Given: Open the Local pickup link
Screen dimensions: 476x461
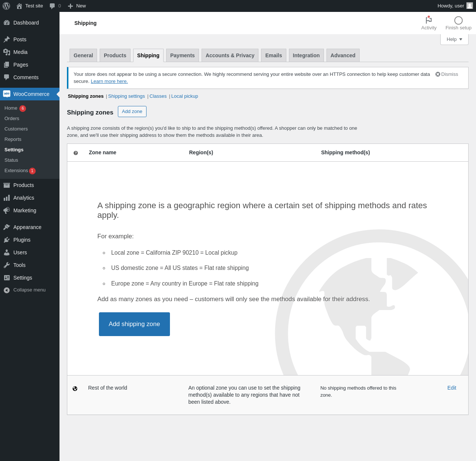Looking at the screenshot, I should (x=185, y=96).
